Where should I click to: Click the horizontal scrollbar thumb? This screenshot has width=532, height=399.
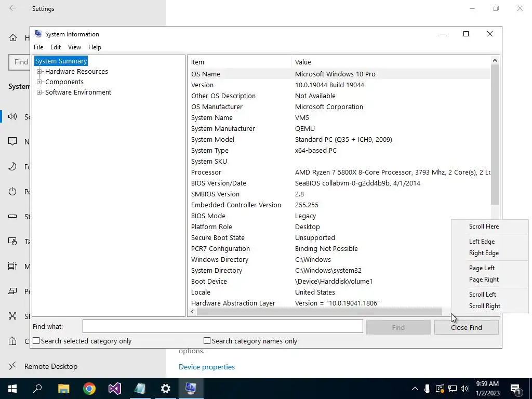[320, 312]
